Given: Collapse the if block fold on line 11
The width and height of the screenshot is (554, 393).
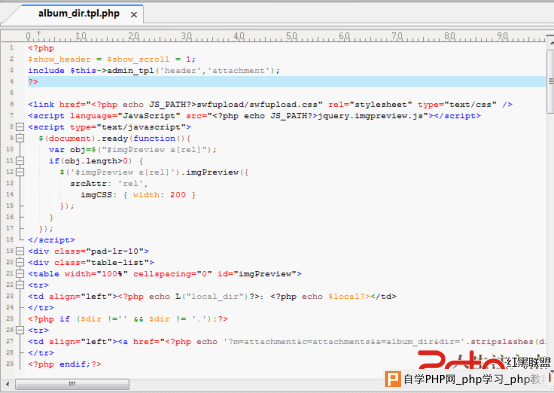Looking at the screenshot, I should (x=20, y=161).
